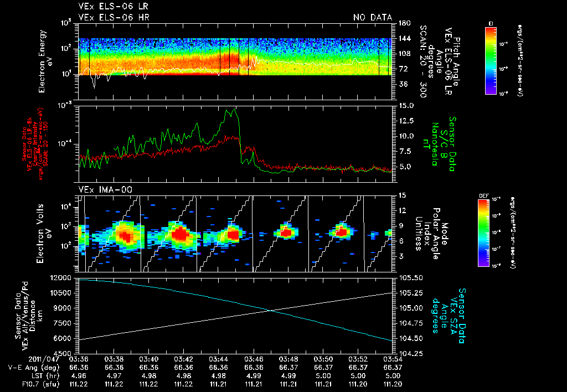Click the 36 pitch angle tick label
This screenshot has height=392, width=567.
coord(403,84)
